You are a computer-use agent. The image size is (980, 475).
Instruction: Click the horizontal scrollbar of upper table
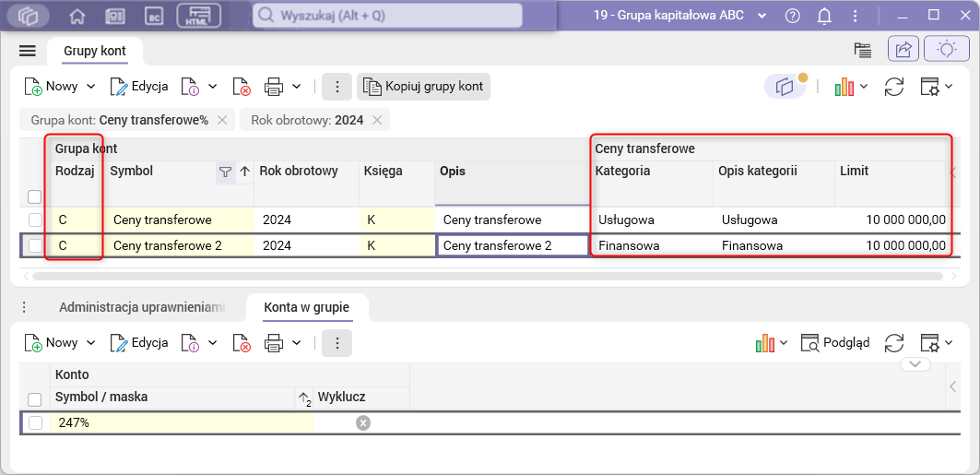click(x=488, y=276)
